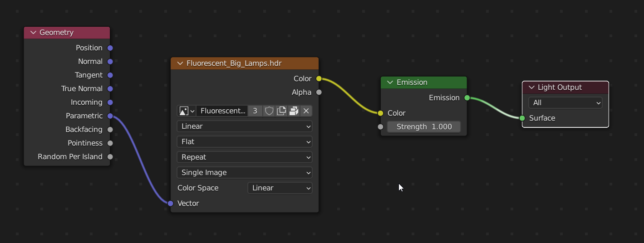Click the Emission Strength input socket
The height and width of the screenshot is (243, 644).
380,127
